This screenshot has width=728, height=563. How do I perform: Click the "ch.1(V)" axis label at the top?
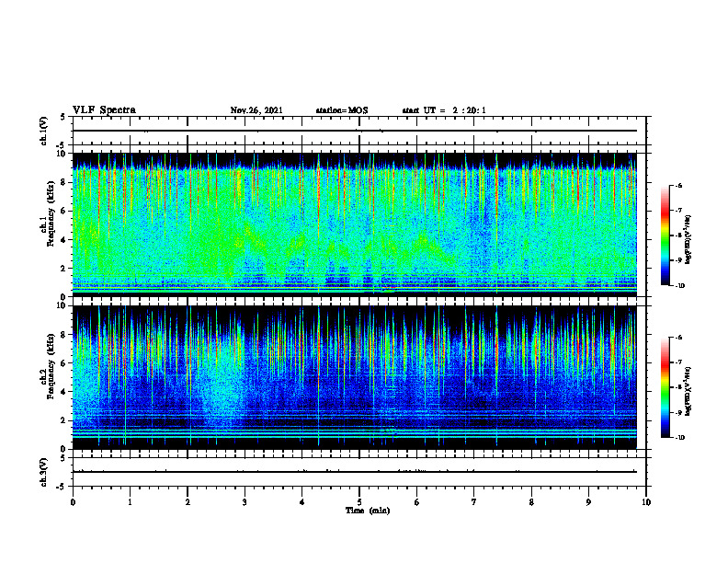point(43,131)
